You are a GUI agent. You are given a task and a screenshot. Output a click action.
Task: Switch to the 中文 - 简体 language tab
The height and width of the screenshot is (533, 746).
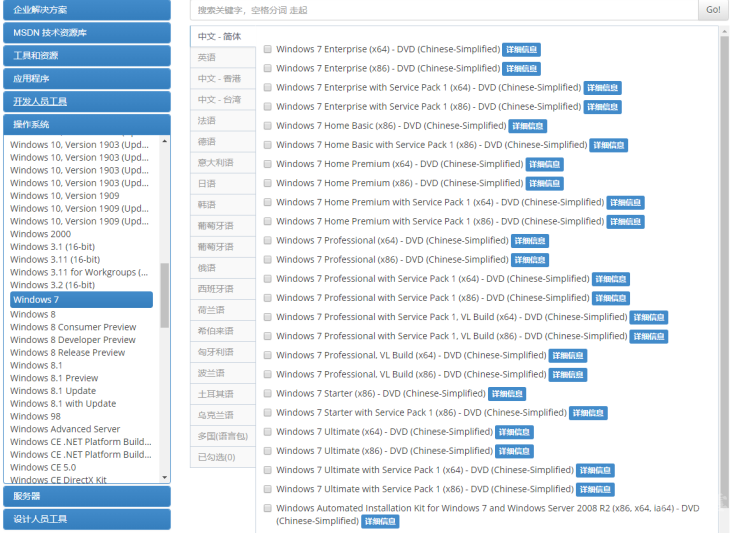[x=223, y=36]
